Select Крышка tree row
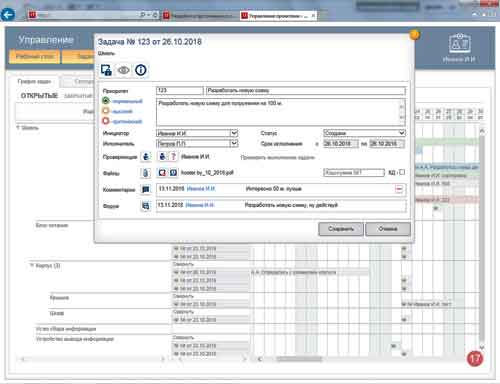 tap(59, 298)
